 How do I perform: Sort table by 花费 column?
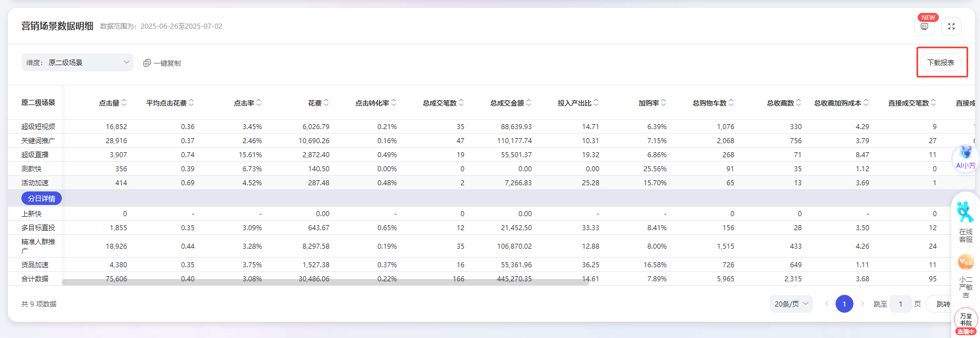tap(326, 103)
